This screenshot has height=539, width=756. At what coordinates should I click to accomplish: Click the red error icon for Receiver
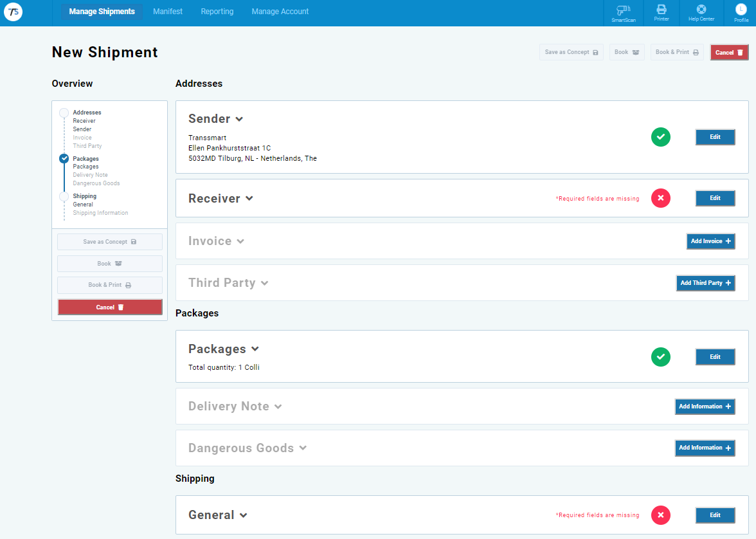point(660,198)
